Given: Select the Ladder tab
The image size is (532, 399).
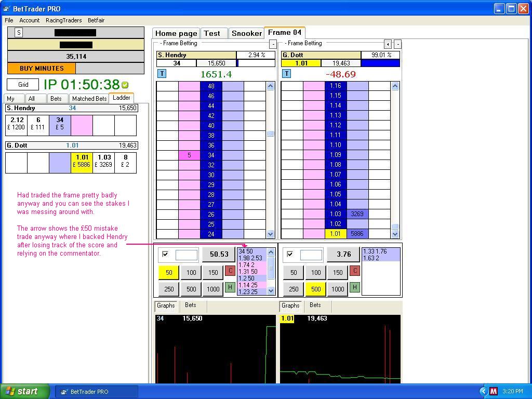Looking at the screenshot, I should 122,98.
